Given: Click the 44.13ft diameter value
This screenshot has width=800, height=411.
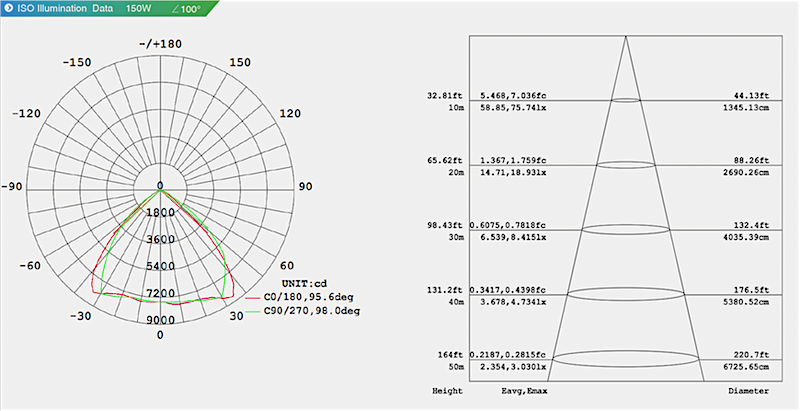Looking at the screenshot, I should point(752,95).
